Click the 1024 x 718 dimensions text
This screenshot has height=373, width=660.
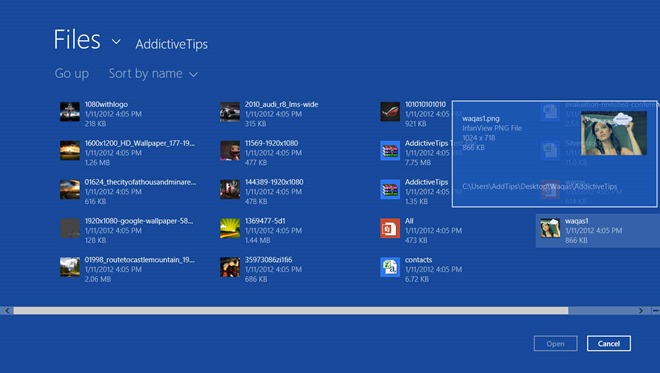pos(479,138)
